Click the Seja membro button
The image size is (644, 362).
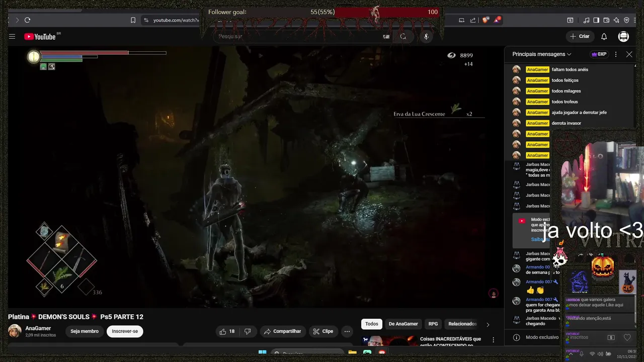click(85, 331)
